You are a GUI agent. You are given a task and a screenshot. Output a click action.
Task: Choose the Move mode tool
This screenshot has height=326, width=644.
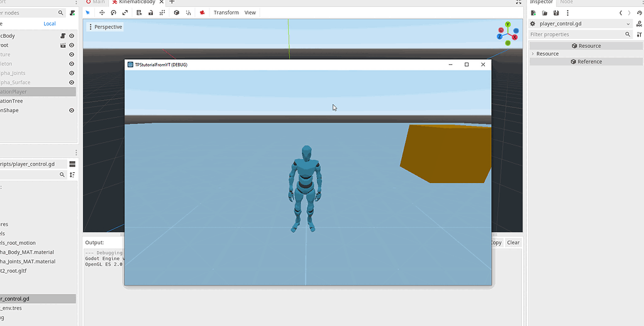coord(103,13)
